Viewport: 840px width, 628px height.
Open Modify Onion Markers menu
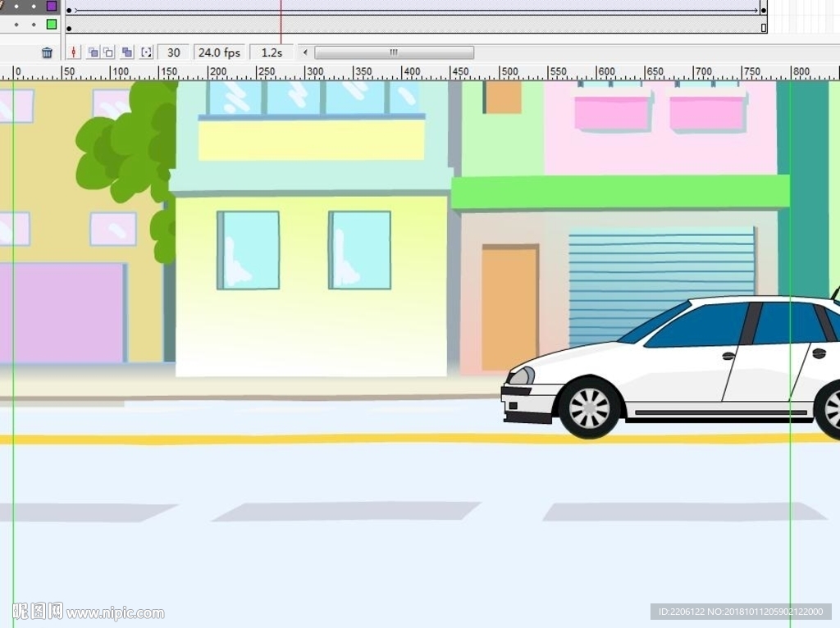click(146, 52)
